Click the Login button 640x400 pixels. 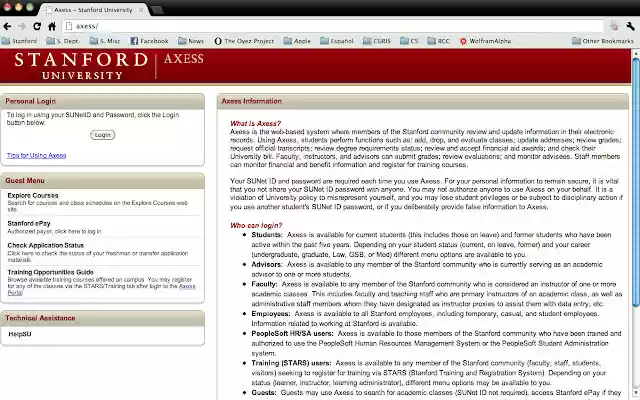[102, 135]
